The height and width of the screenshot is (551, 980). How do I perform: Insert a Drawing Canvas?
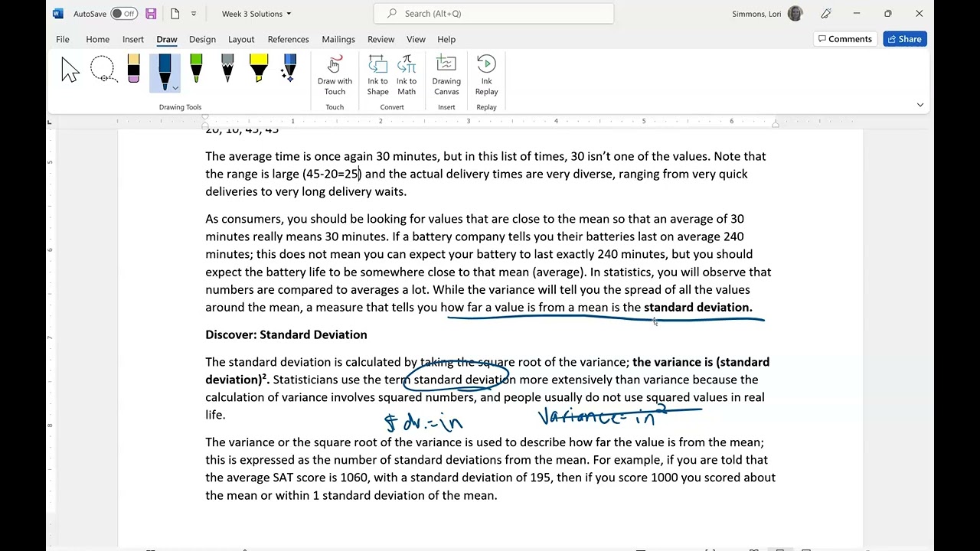click(446, 75)
